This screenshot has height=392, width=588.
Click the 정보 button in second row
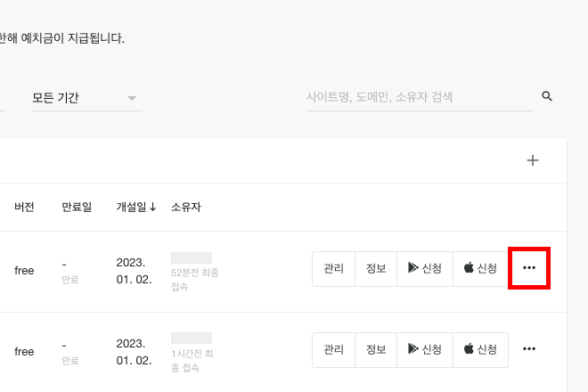pos(376,350)
